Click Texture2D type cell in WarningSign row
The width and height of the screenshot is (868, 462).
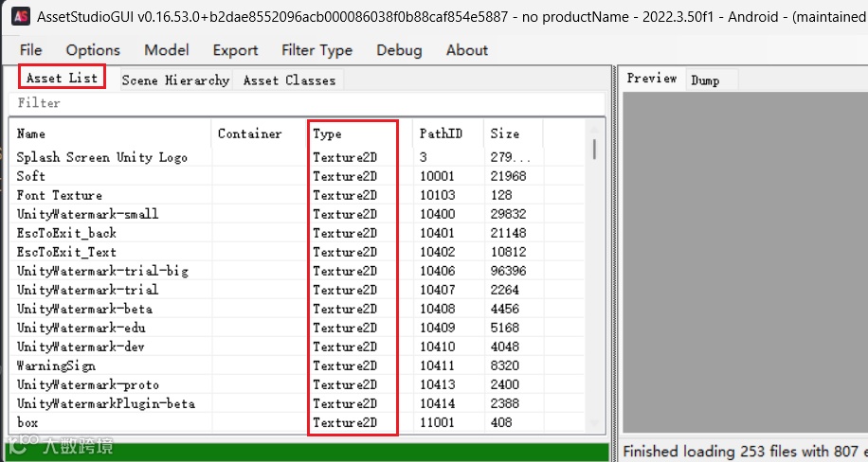[x=345, y=365]
